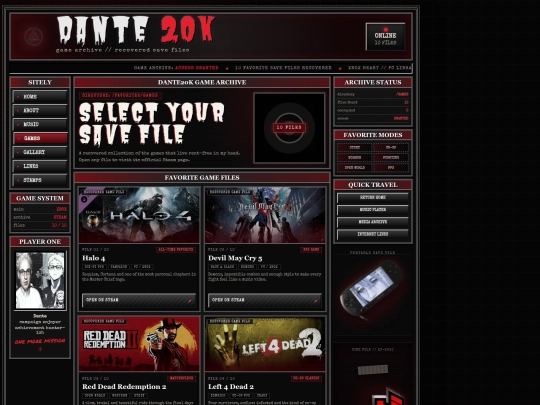Click the FAVORITE GAME FILES section header

tap(202, 178)
